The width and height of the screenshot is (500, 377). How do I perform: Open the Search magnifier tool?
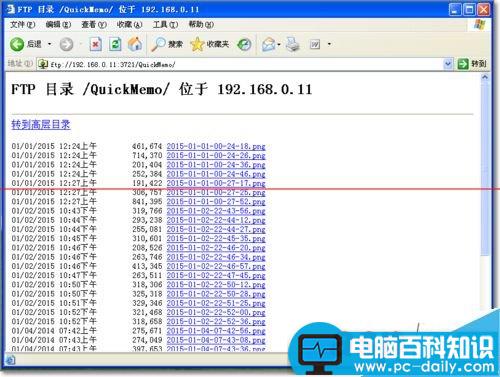[x=158, y=44]
